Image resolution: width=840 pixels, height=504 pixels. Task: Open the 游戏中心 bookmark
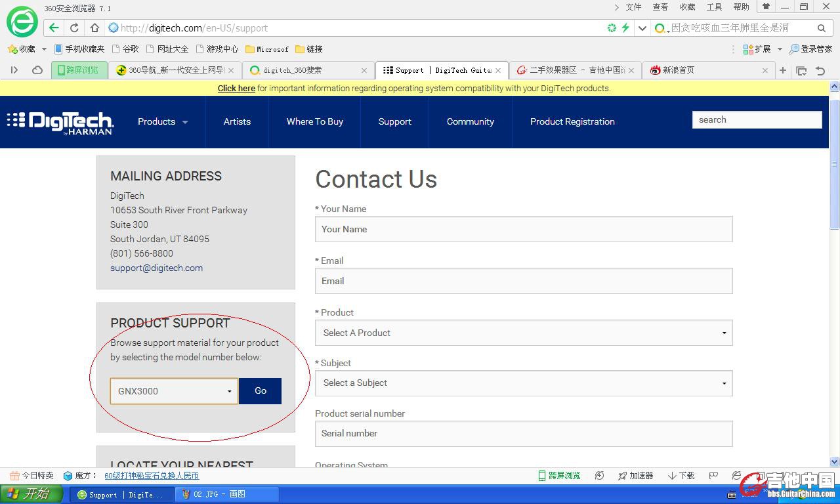tap(217, 49)
